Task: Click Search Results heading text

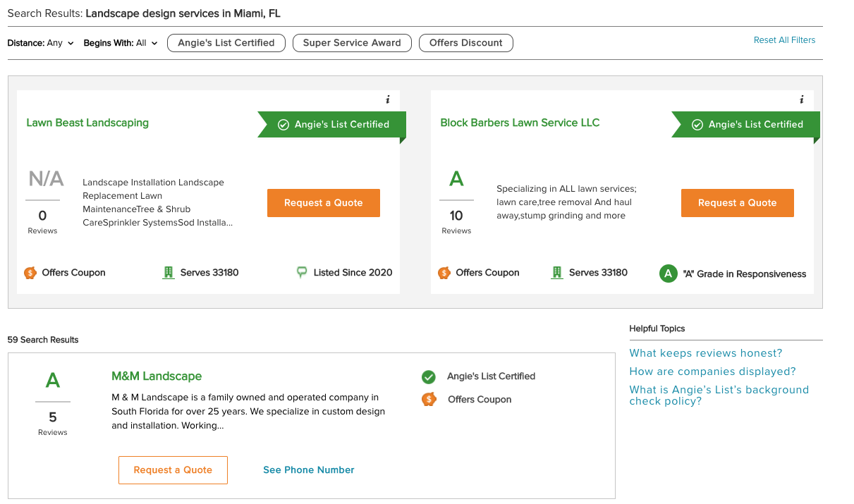Action: [144, 13]
